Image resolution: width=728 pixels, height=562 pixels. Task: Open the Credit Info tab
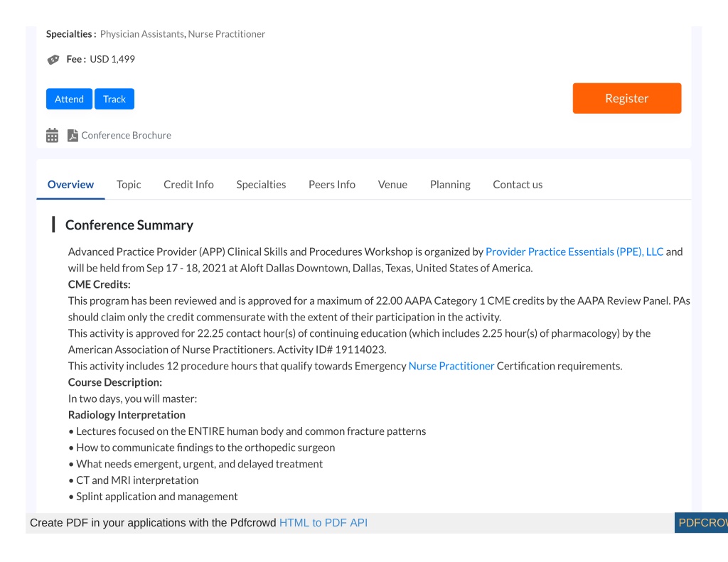(x=188, y=184)
